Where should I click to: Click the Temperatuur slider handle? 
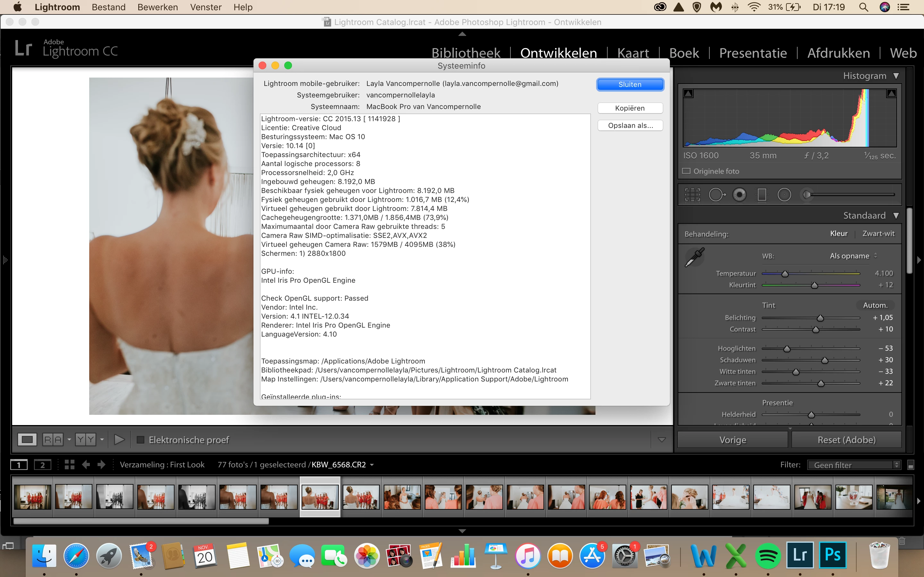point(785,274)
